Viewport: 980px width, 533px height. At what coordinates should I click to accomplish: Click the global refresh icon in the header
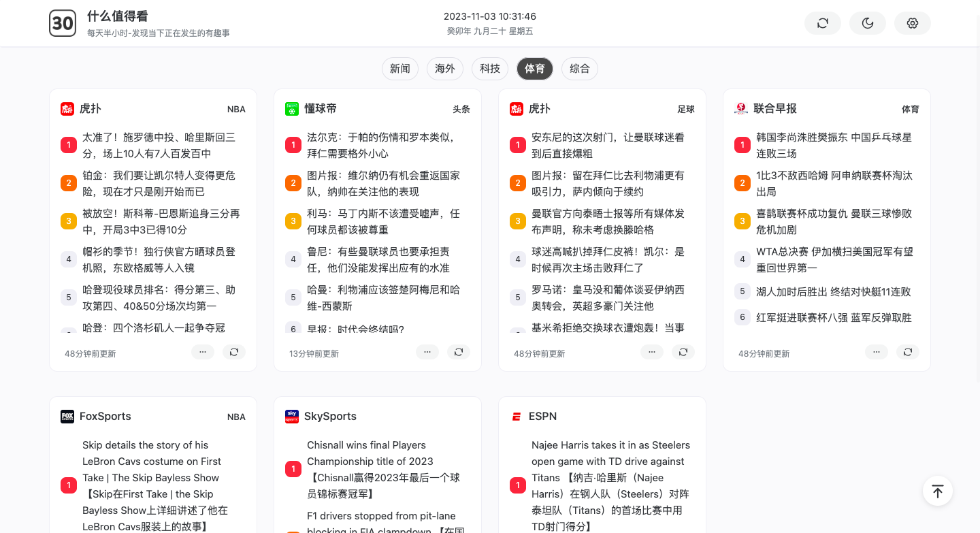pyautogui.click(x=822, y=22)
